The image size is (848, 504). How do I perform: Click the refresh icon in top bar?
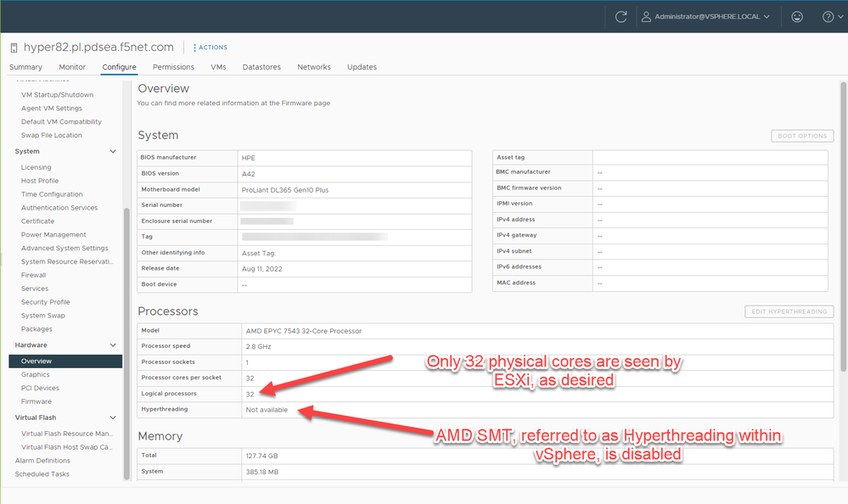pyautogui.click(x=621, y=16)
